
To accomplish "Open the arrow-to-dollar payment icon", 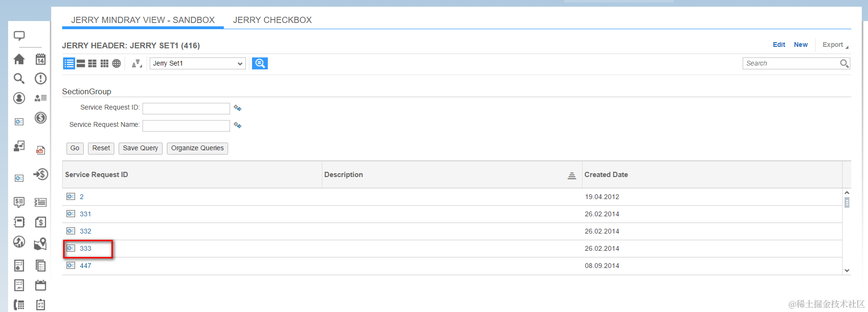I will 41,174.
